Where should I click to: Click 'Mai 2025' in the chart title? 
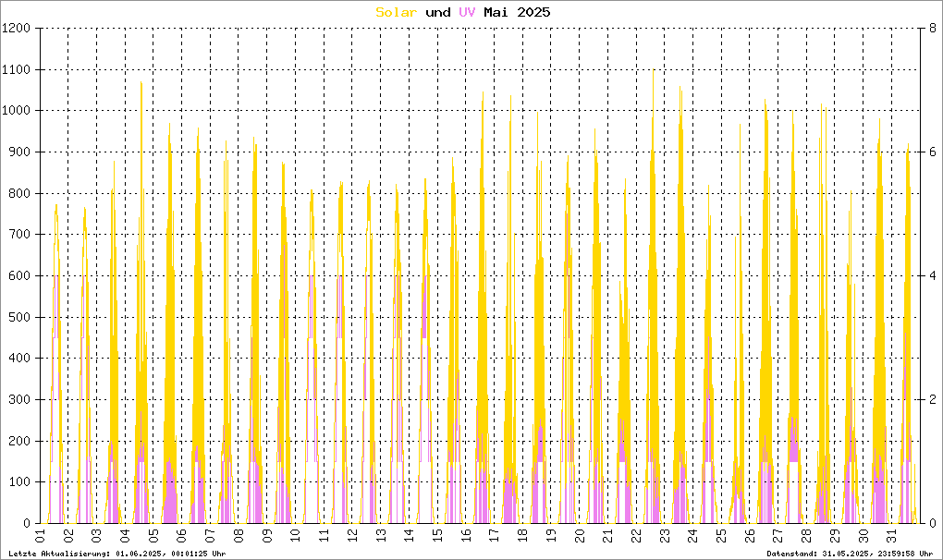pos(517,12)
